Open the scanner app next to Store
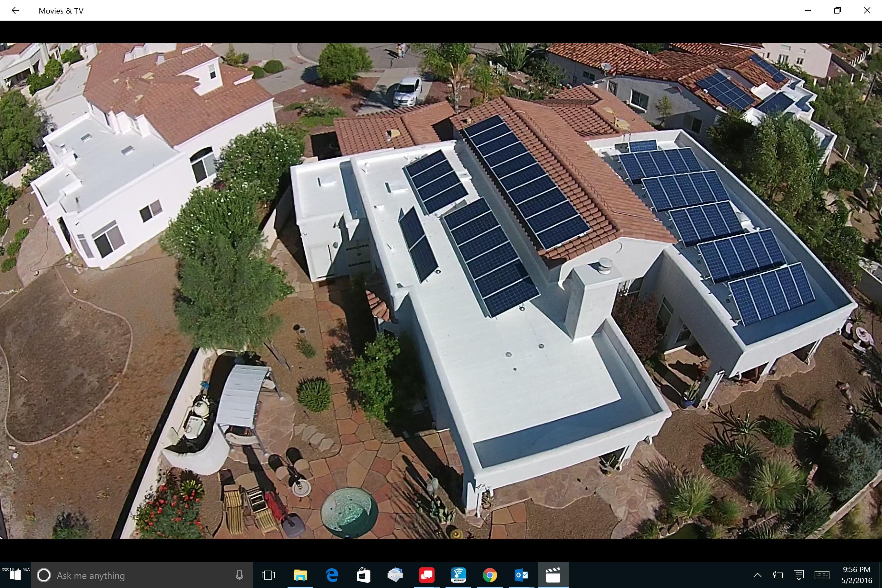This screenshot has width=882, height=588. point(395,575)
